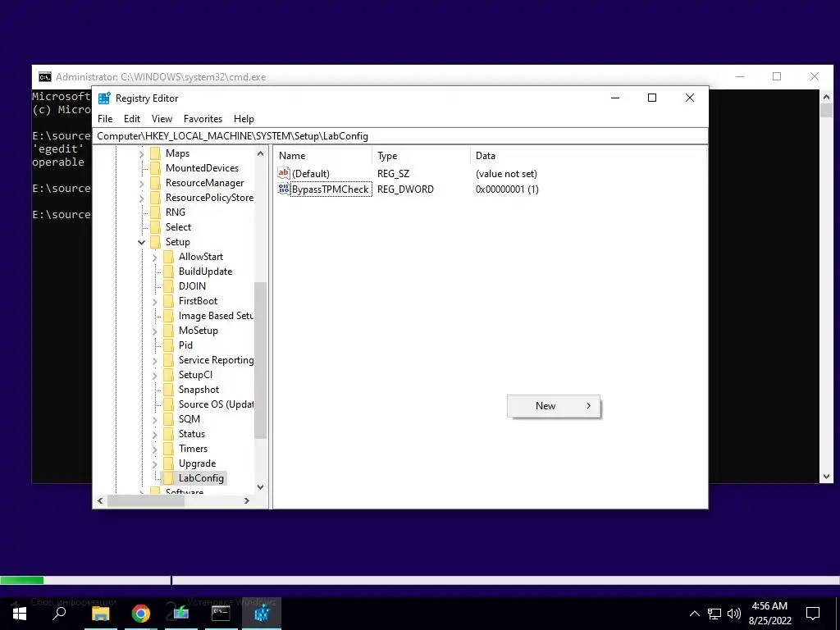Click the MountedDevices folder icon

[155, 167]
